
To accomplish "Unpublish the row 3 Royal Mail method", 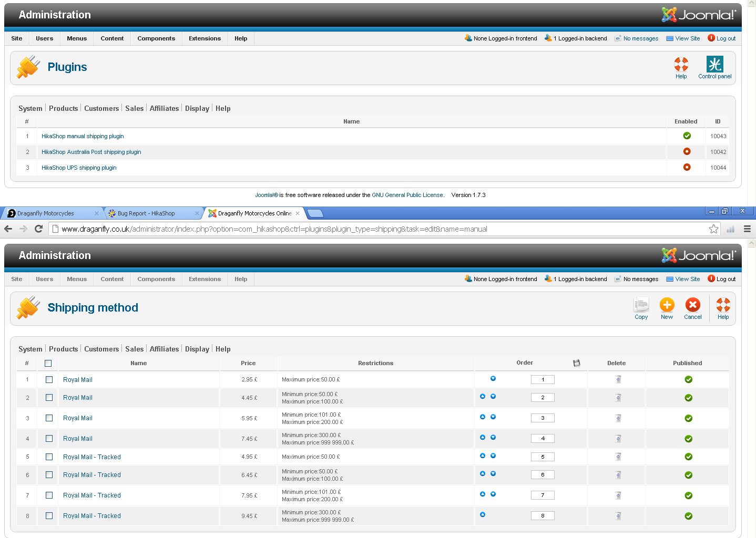I will pyautogui.click(x=688, y=418).
